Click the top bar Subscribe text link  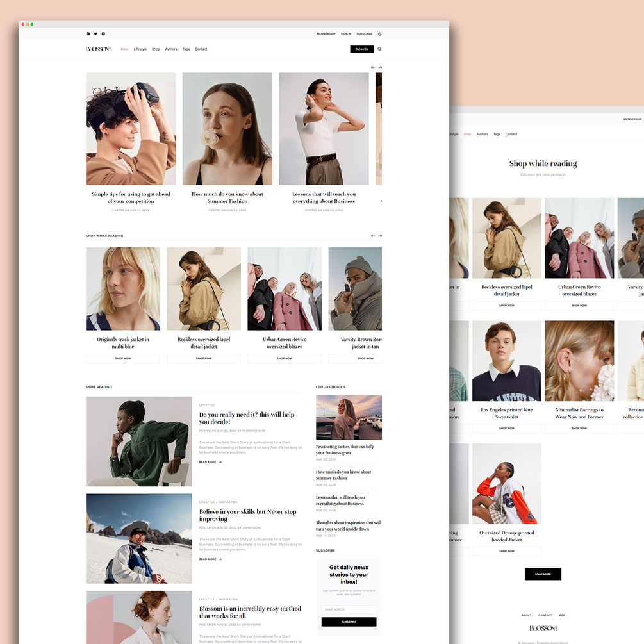(x=365, y=34)
